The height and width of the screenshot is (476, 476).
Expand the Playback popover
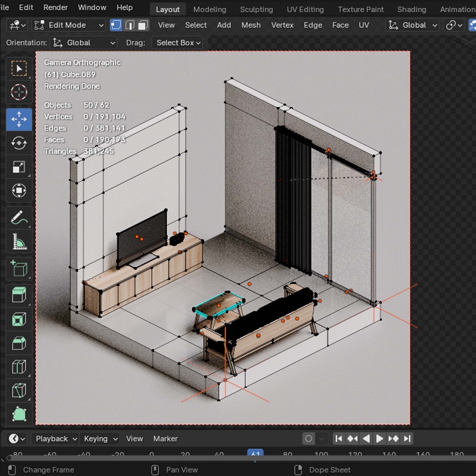point(55,439)
